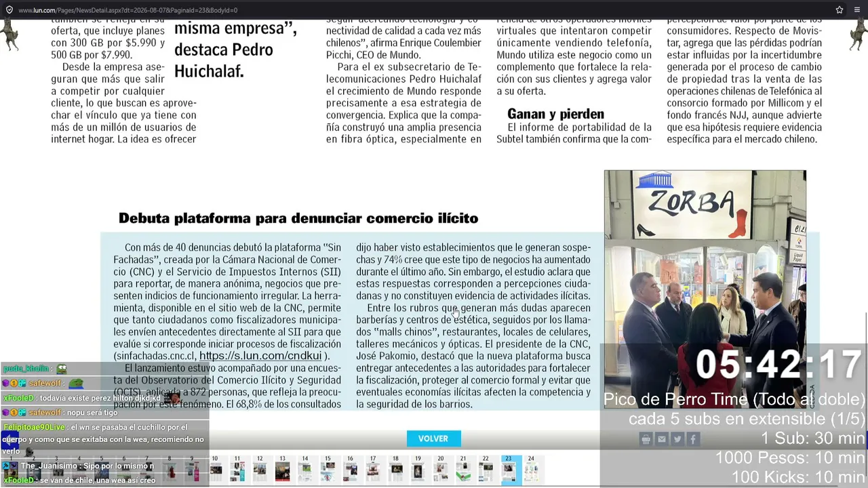Screen dimensions: 868x488
Task: Click xFooleD's 'se van de chile' chat message
Action: point(98,481)
